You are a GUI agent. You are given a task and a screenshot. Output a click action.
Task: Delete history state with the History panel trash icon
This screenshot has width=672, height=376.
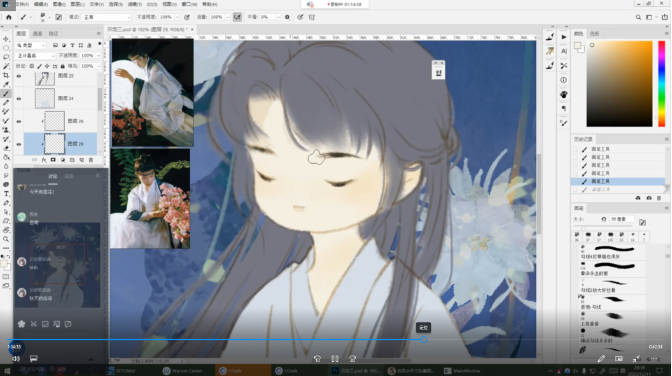tap(659, 198)
